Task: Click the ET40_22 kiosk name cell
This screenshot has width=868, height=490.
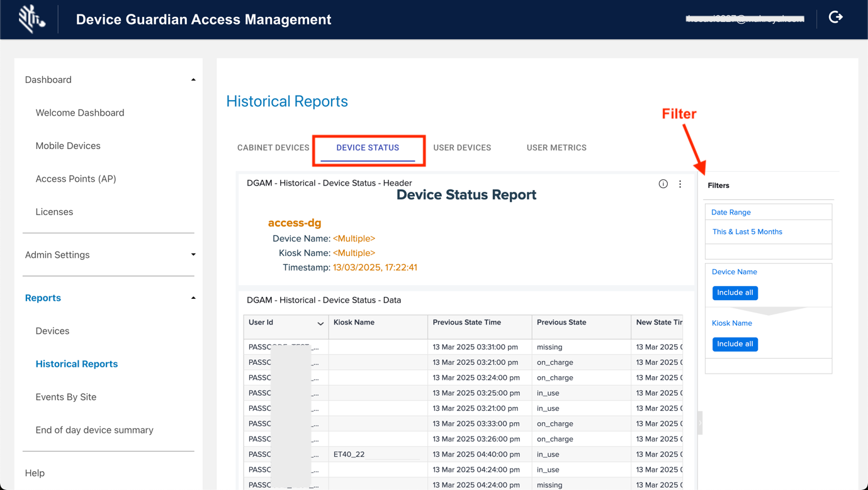Action: 349,454
